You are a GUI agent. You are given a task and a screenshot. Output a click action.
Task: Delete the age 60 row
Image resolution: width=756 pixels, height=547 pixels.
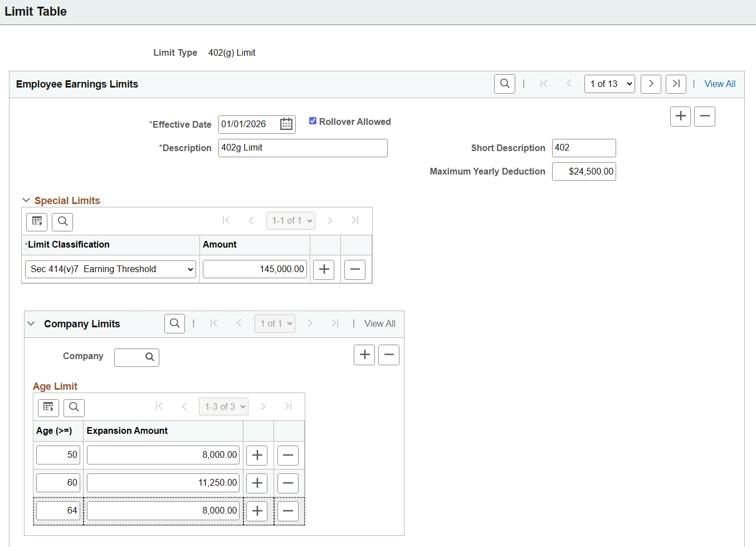click(288, 483)
